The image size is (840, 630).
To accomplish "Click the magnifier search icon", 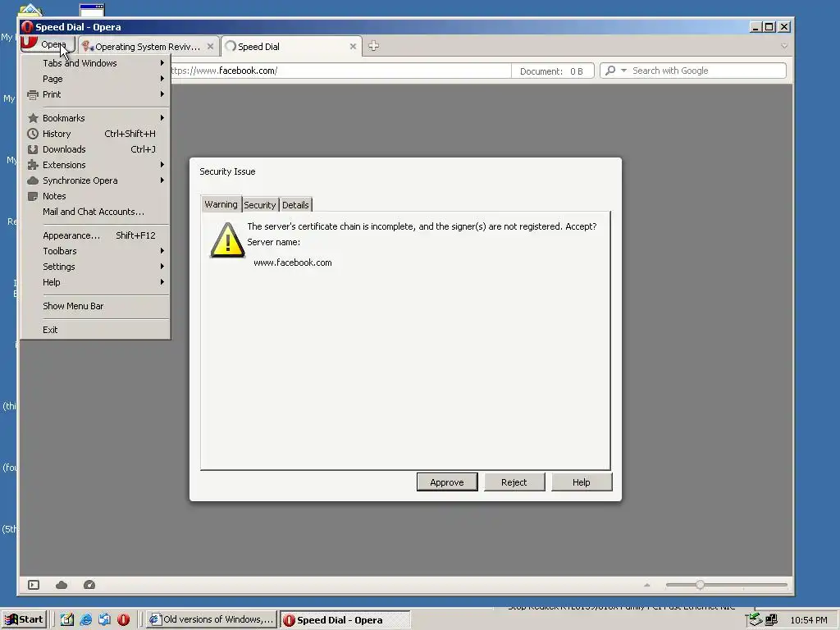I will pyautogui.click(x=610, y=71).
